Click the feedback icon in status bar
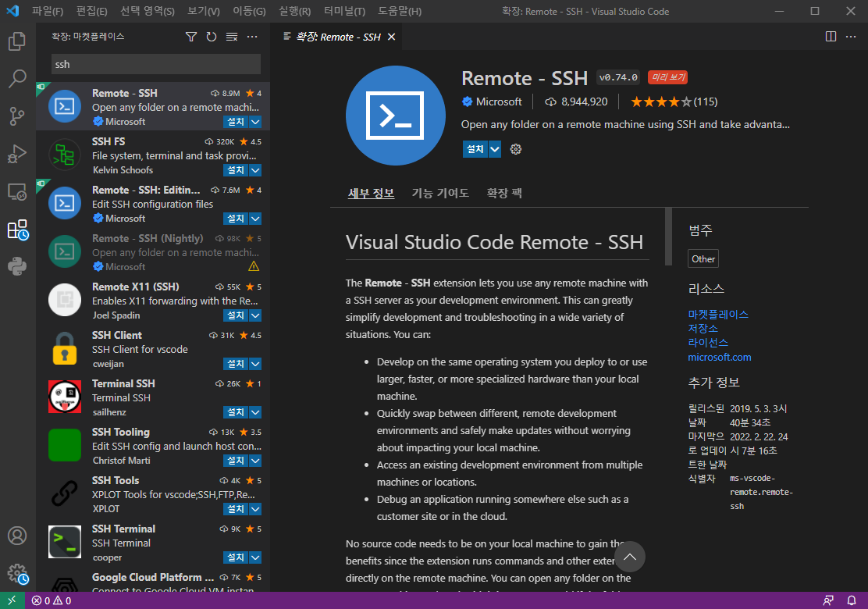 tap(828, 600)
